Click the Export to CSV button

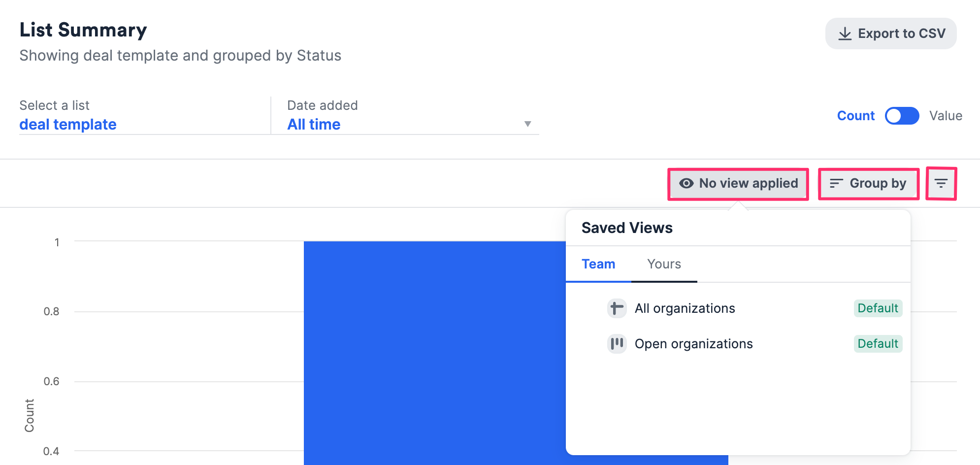[890, 33]
